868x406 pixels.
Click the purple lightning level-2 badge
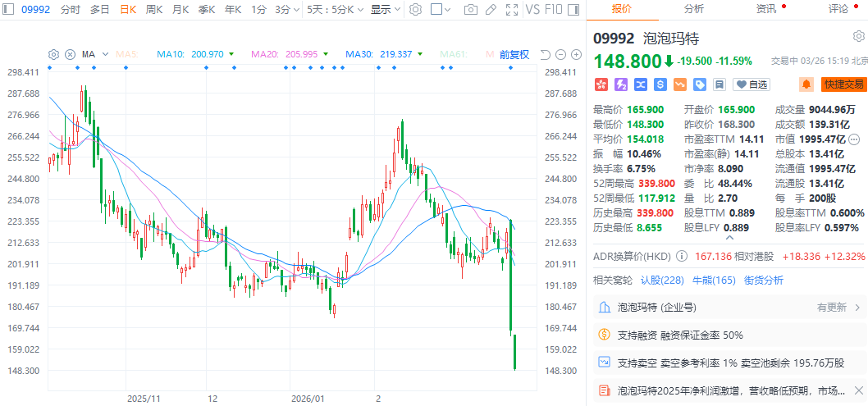(621, 84)
